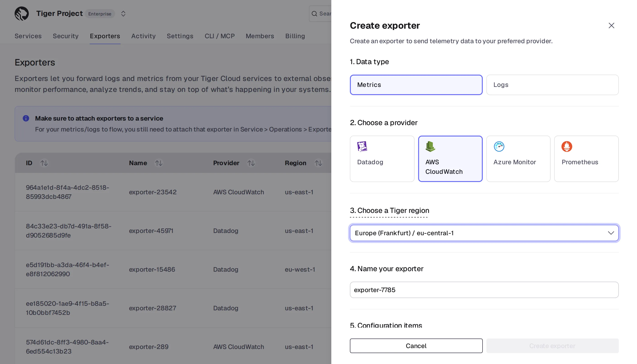Click exporter-23542 in the table

pyautogui.click(x=153, y=192)
